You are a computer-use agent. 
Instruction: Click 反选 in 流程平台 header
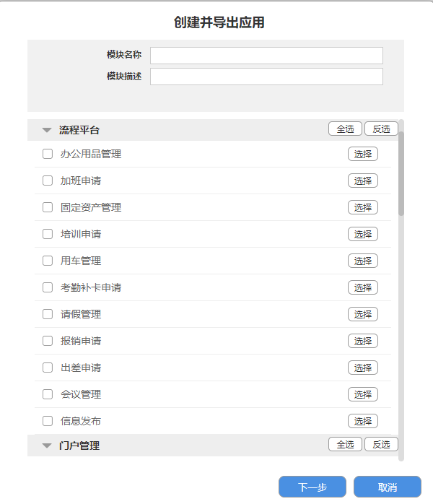coord(381,129)
